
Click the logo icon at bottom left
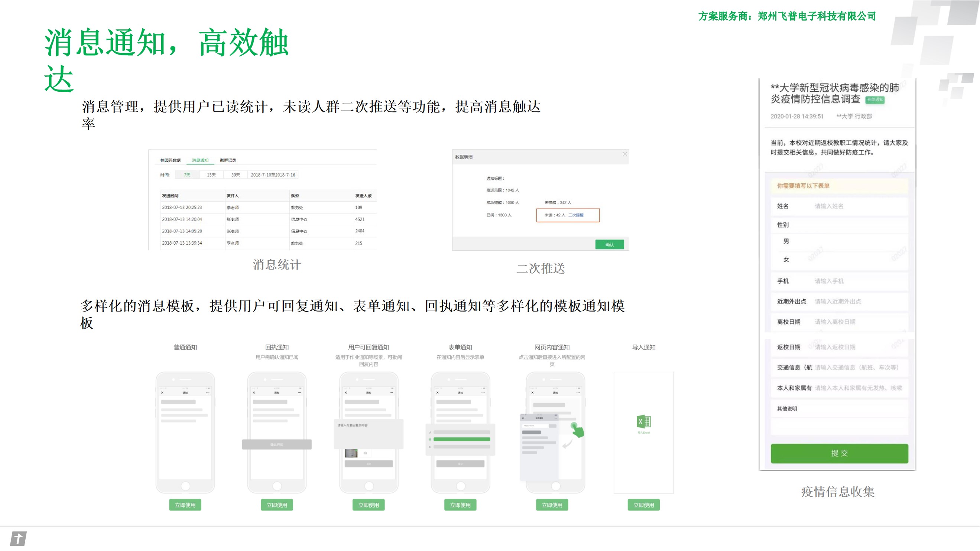[x=18, y=538]
